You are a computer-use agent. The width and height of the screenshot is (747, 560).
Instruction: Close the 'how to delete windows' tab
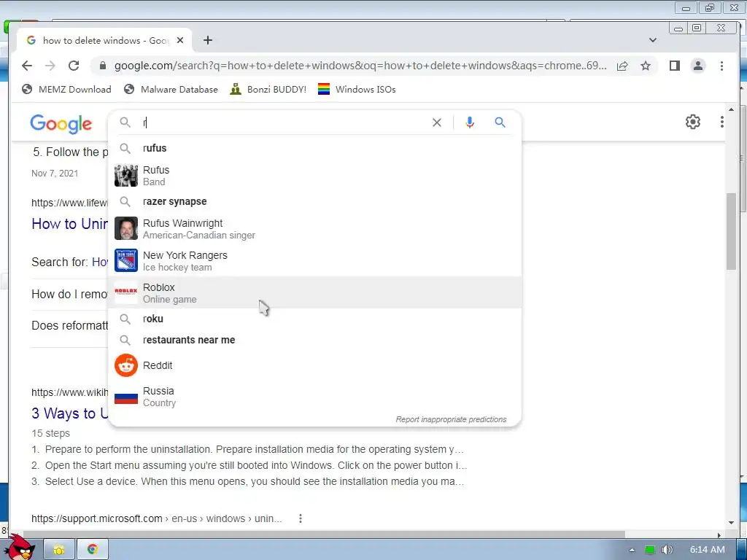pyautogui.click(x=180, y=41)
